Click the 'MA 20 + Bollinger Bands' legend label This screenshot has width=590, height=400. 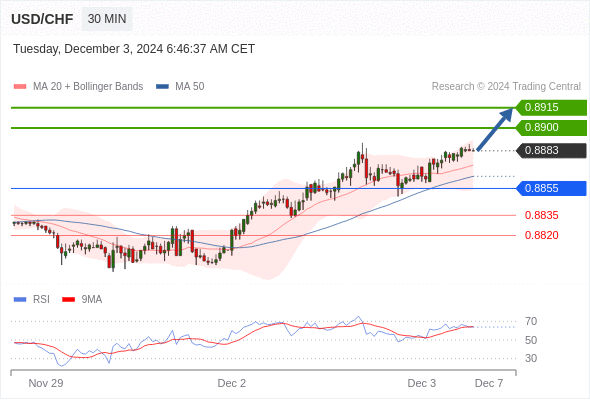pos(88,87)
